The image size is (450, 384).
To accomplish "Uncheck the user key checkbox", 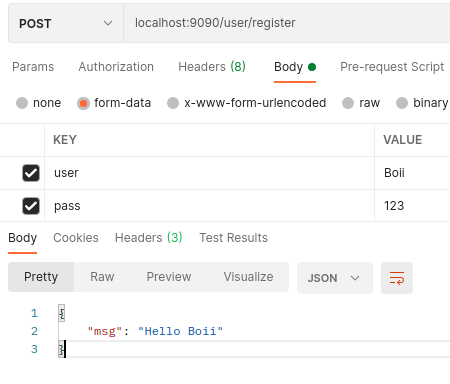I will [31, 173].
